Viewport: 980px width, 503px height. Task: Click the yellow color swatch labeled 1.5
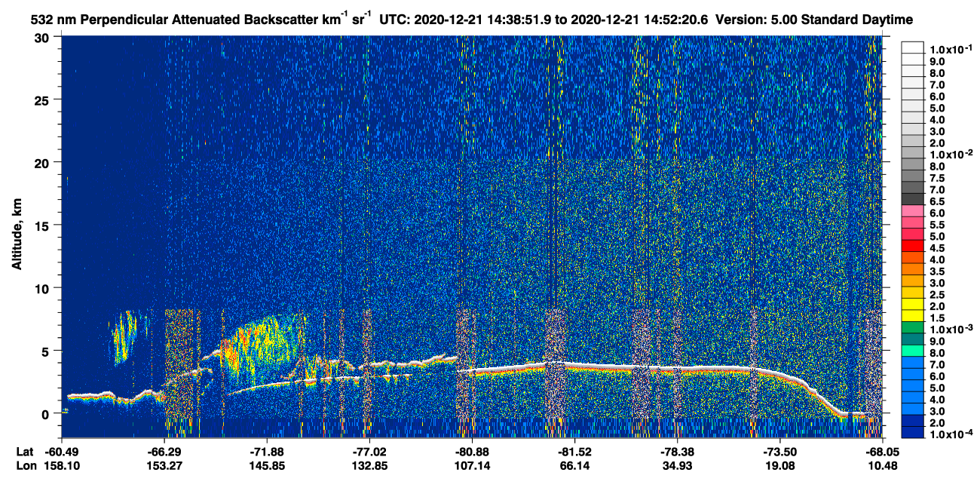(x=913, y=317)
